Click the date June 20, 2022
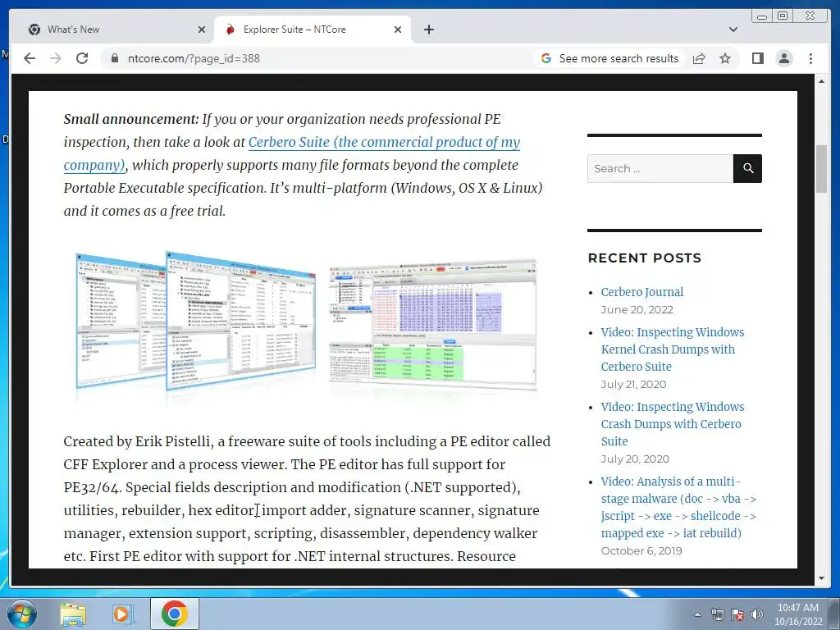Viewport: 840px width, 630px height. (637, 309)
